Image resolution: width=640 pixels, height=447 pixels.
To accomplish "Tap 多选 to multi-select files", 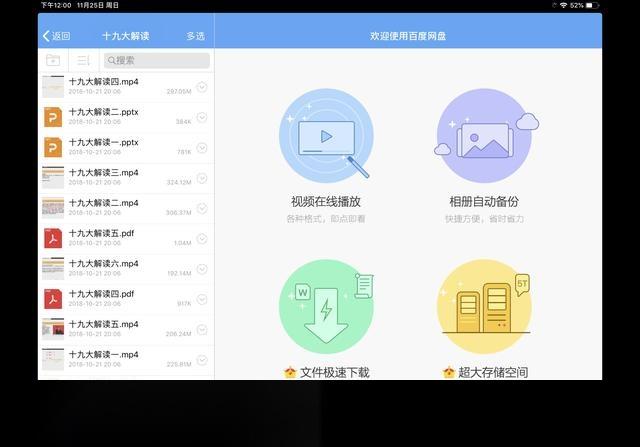I will [196, 36].
